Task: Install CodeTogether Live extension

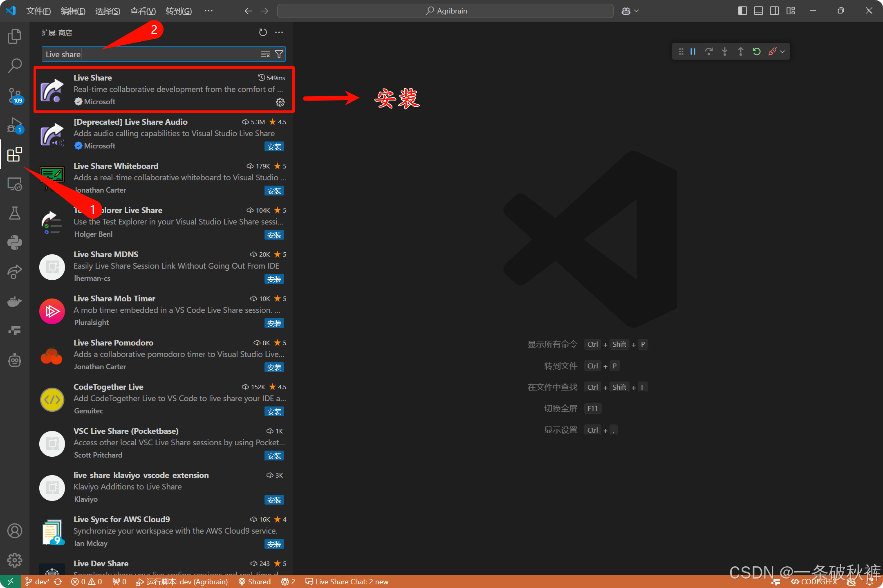Action: point(274,412)
